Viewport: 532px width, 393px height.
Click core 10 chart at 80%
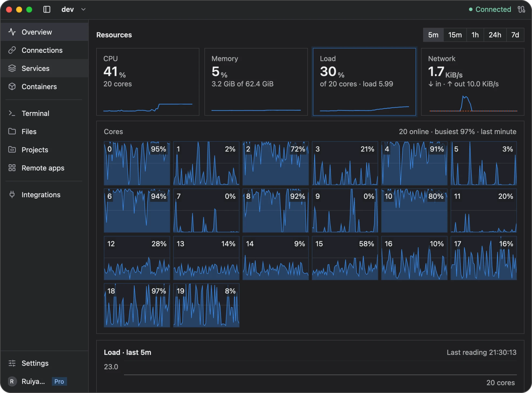[414, 210]
